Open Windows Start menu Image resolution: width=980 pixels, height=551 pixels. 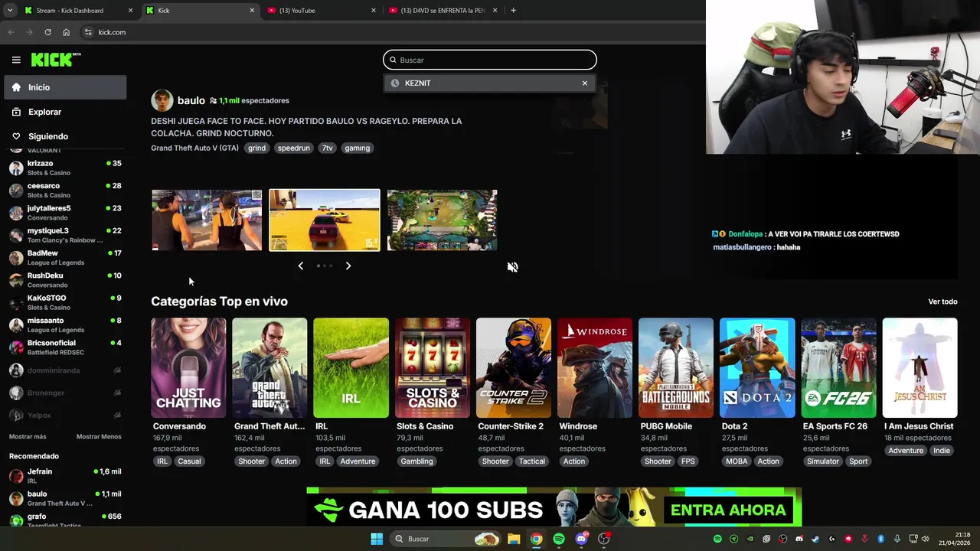377,539
